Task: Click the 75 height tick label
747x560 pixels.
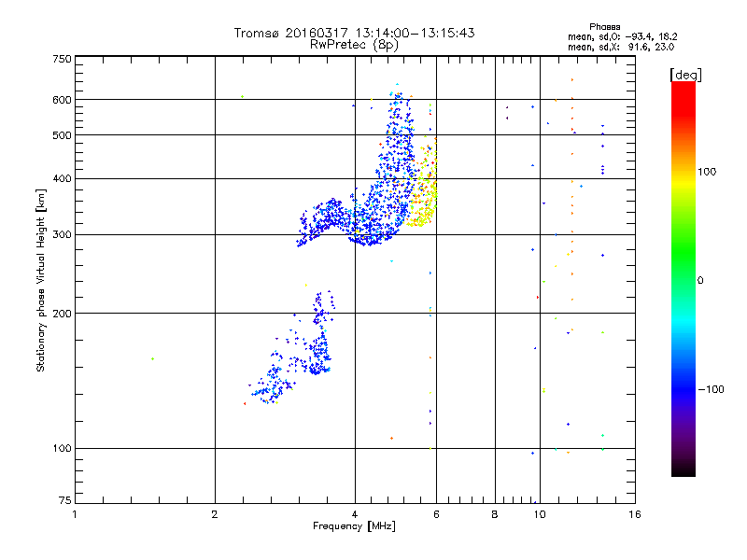Action: click(65, 500)
